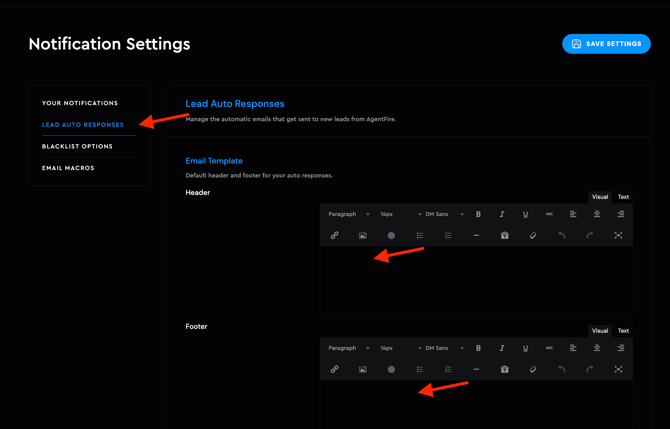This screenshot has height=429, width=670.
Task: Open text color picker in Header editor
Action: (391, 236)
